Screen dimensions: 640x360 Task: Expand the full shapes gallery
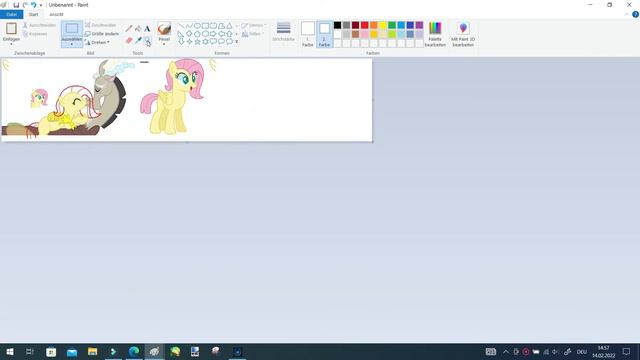[x=237, y=42]
